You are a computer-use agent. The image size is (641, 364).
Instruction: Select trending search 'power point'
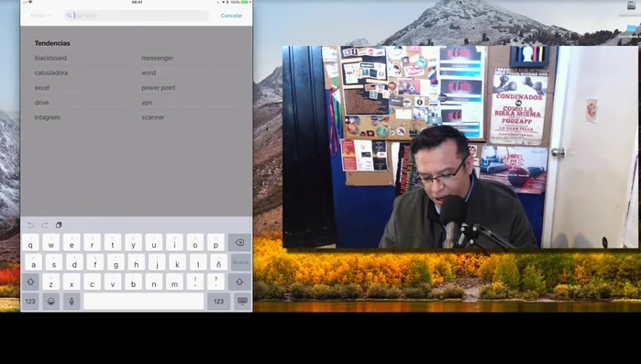click(x=159, y=87)
